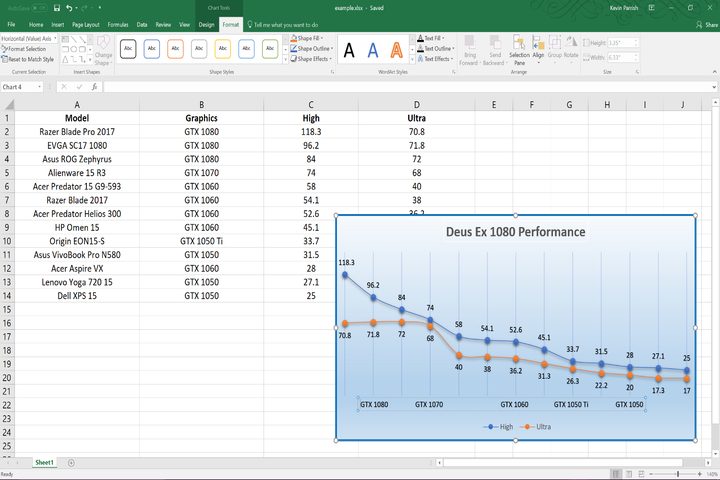Select the line shape in Insert Shapes gallery
Image resolution: width=720 pixels, height=480 pixels.
[x=73, y=40]
